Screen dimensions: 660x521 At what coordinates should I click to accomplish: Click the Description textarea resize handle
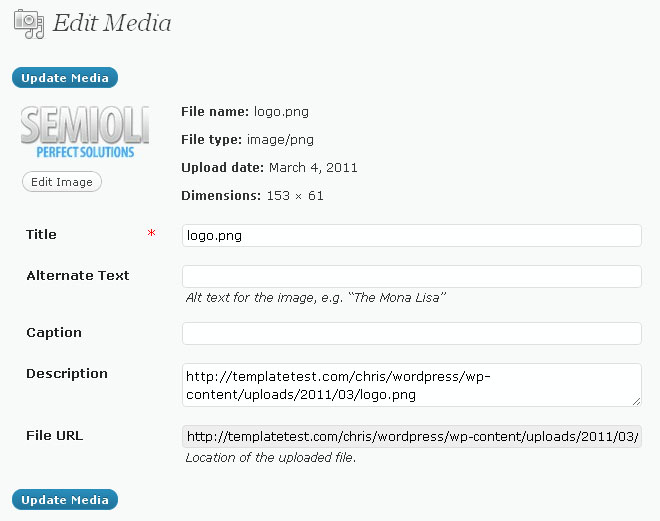pos(636,401)
